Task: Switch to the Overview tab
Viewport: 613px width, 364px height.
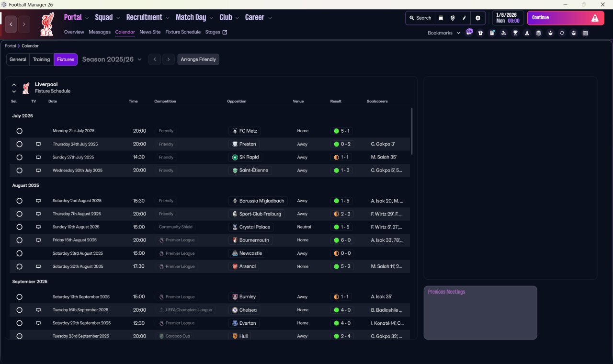Action: (x=74, y=32)
